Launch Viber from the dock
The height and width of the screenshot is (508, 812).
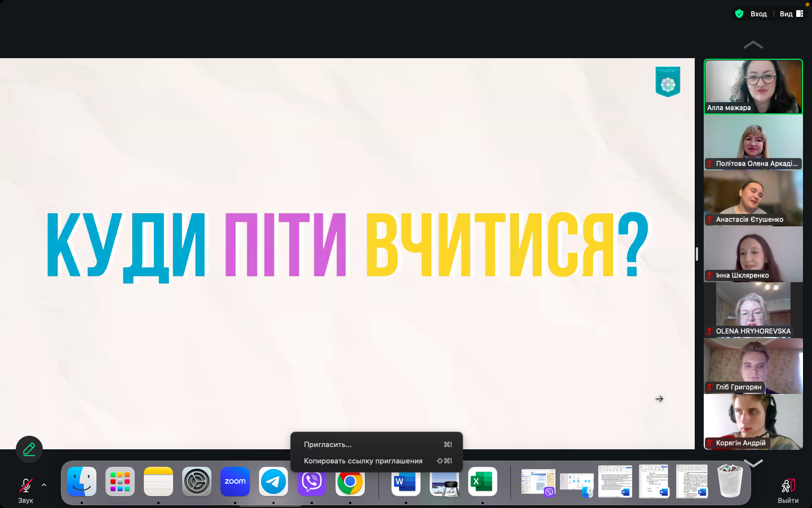pos(311,481)
